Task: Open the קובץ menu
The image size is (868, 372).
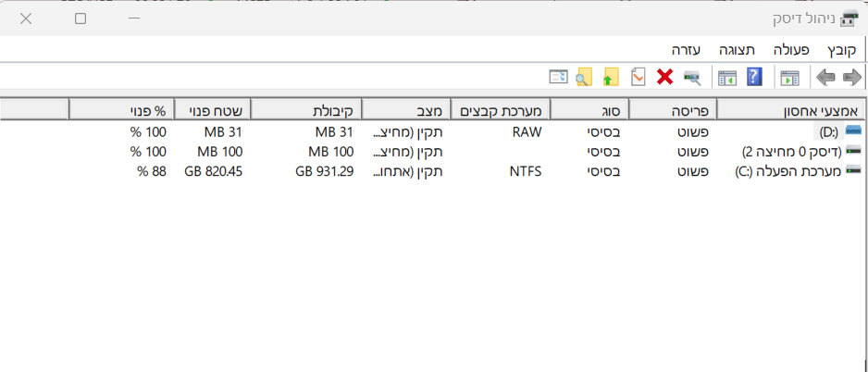Action: (x=842, y=50)
